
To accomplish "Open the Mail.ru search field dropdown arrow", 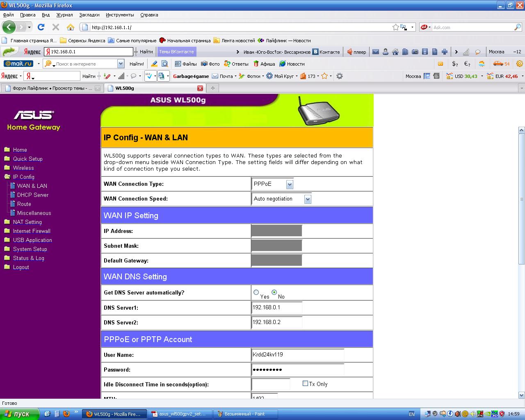I will point(121,64).
